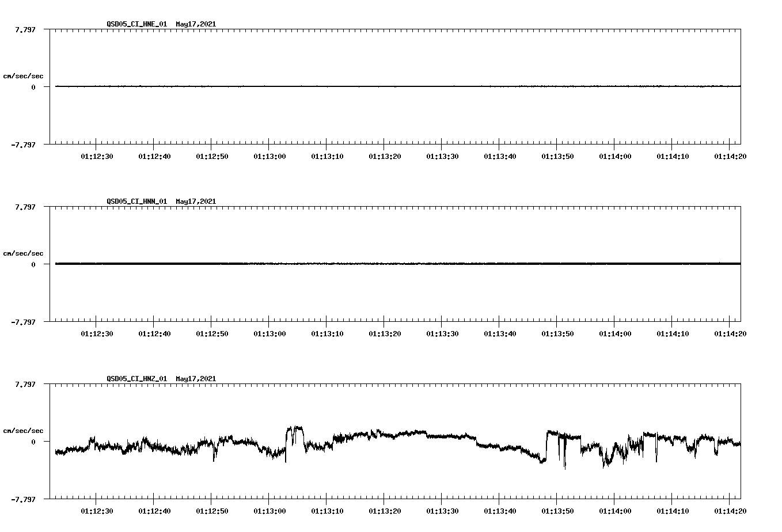Select the 7.797 upper amplitude value on HNE plot
The height and width of the screenshot is (532, 782).
[25, 30]
